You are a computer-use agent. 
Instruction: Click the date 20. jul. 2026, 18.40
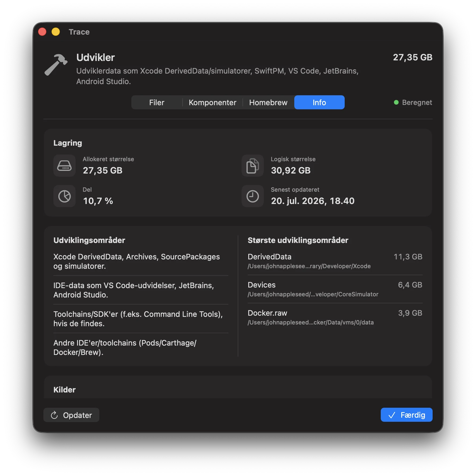point(312,201)
